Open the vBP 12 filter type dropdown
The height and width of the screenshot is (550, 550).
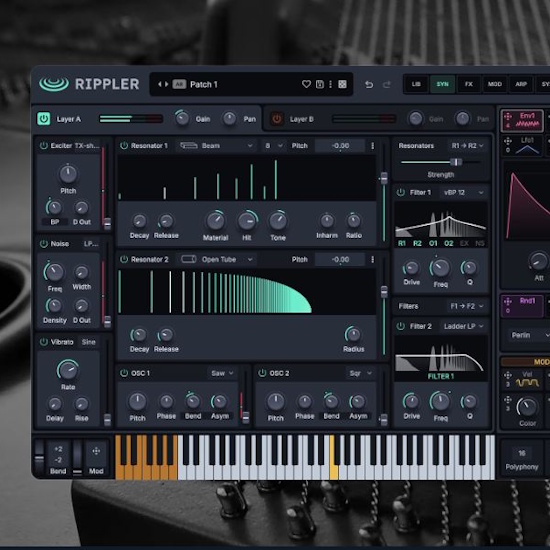[464, 193]
